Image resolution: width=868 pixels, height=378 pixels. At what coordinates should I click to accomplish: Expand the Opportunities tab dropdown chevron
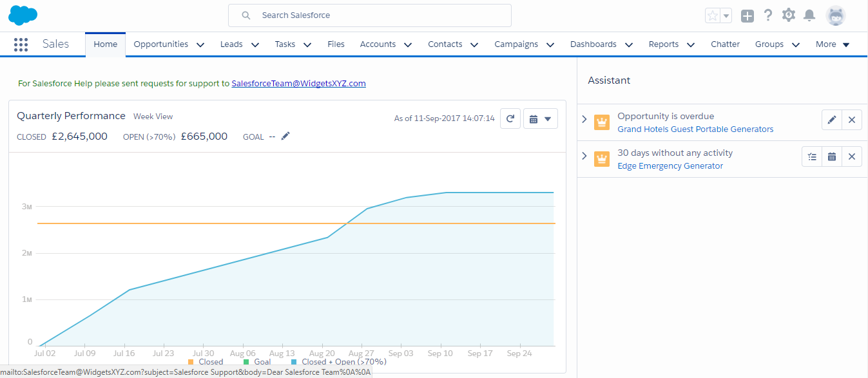point(200,45)
